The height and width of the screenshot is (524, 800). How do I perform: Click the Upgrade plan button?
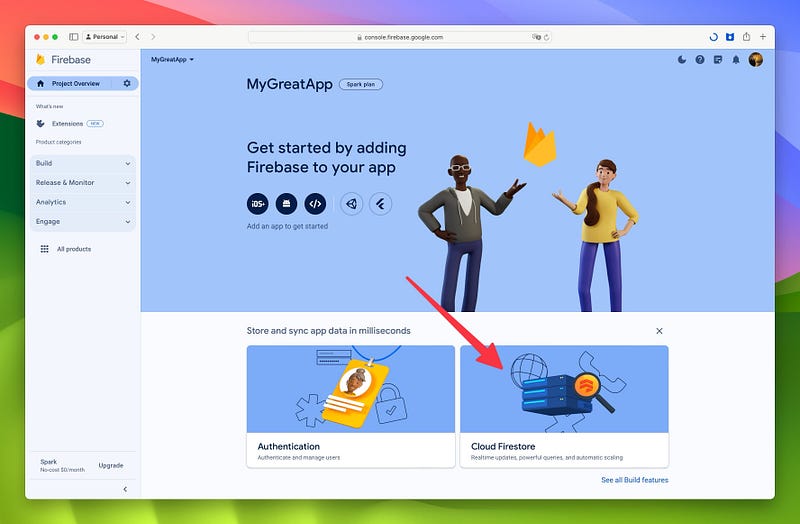coord(111,465)
